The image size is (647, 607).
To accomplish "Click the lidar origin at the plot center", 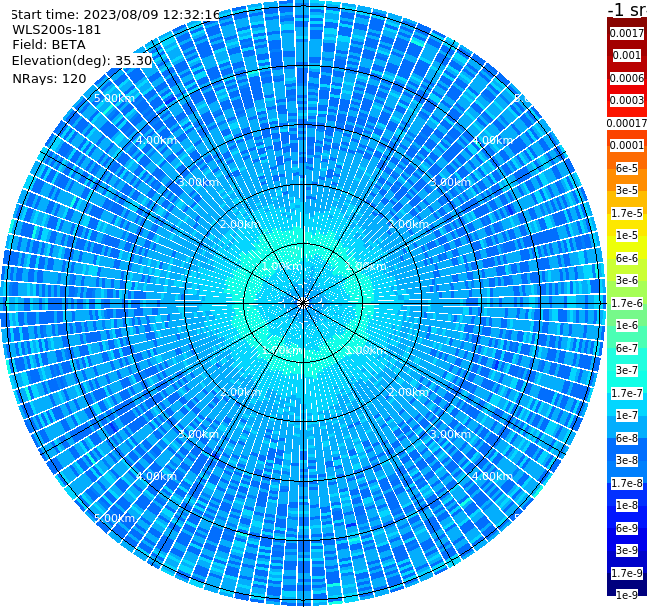I will pos(303,304).
